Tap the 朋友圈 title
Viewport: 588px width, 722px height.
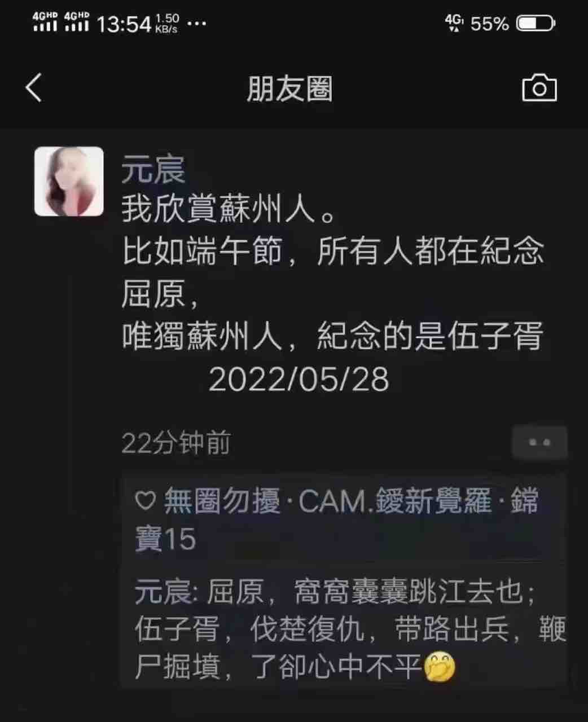point(289,89)
